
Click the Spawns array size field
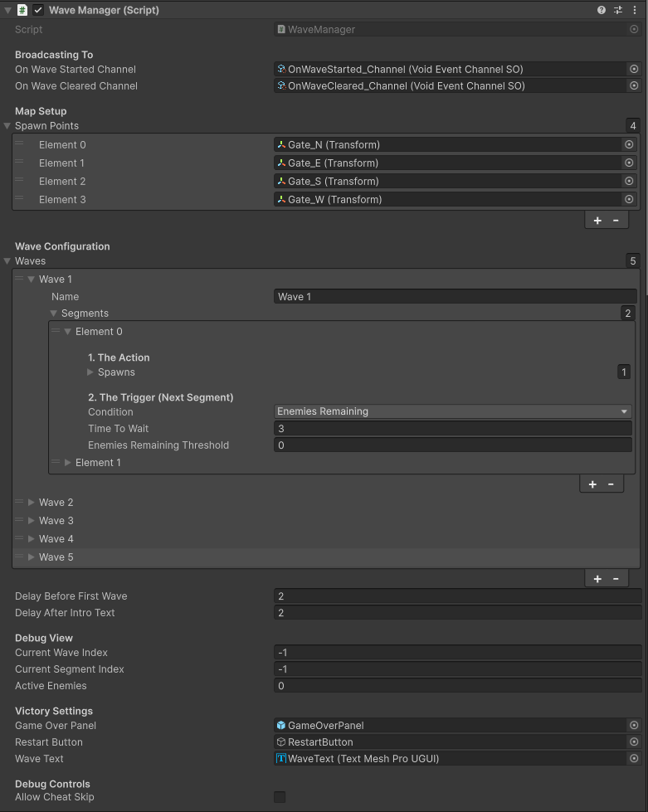click(624, 372)
